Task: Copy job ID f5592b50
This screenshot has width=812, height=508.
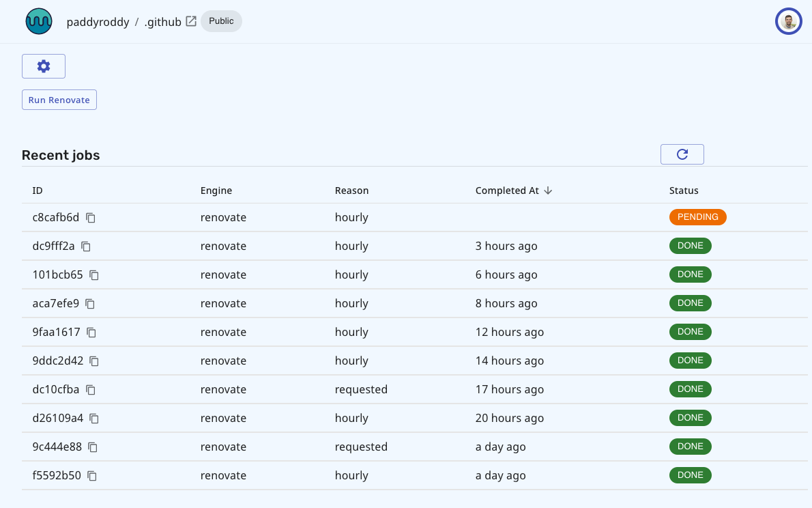Action: coord(92,476)
